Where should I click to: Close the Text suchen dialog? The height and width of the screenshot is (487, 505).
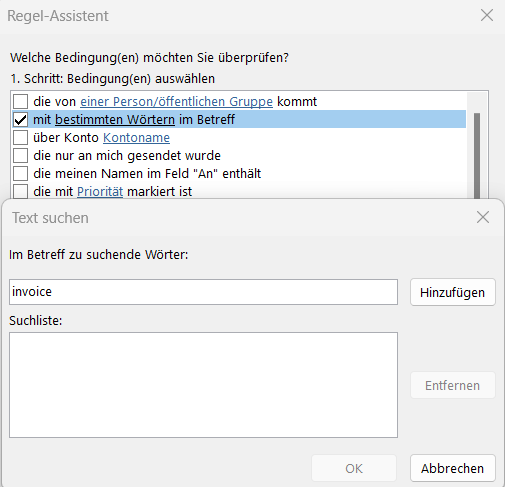[483, 217]
